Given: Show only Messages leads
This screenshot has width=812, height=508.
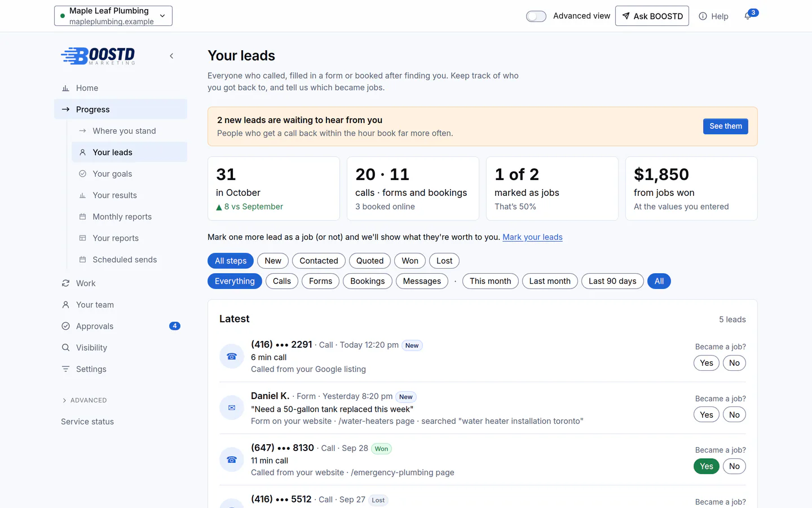Looking at the screenshot, I should (422, 281).
